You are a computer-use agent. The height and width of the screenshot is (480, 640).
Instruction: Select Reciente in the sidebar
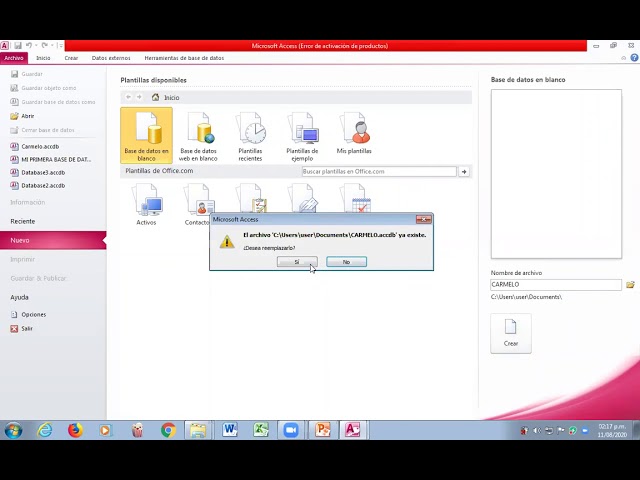pos(23,221)
